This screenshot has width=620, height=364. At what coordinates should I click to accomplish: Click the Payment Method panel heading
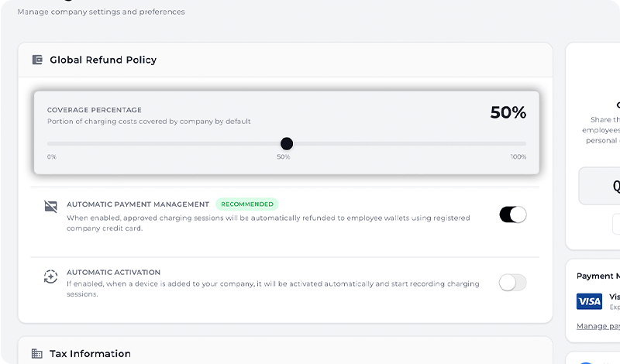pos(598,276)
